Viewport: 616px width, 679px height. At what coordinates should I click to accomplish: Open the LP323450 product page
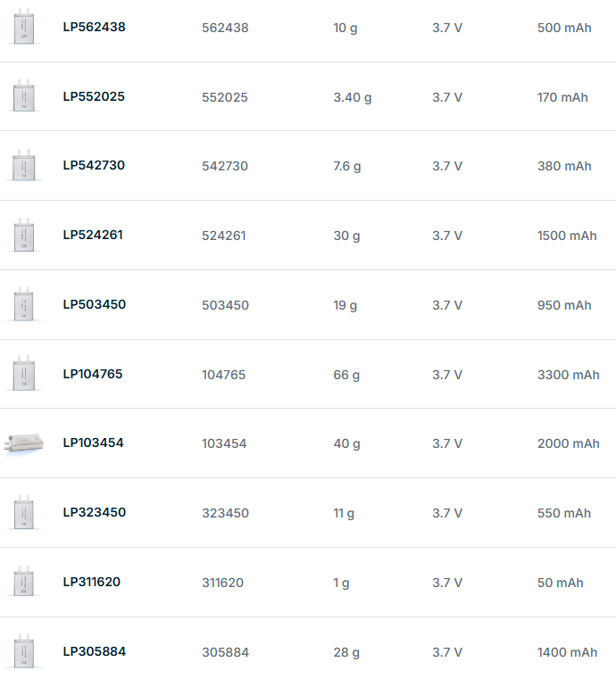pos(94,513)
